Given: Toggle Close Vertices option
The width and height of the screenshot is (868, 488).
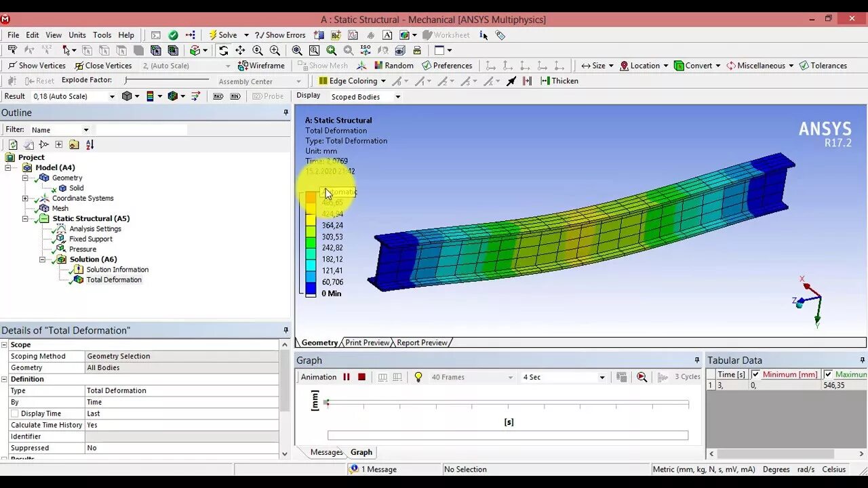Looking at the screenshot, I should [103, 66].
